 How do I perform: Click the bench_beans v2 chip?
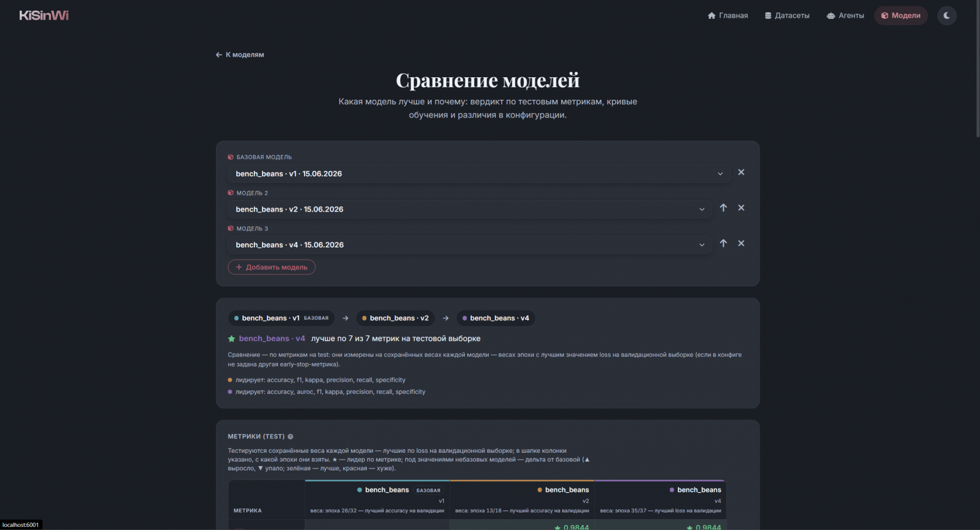point(395,318)
